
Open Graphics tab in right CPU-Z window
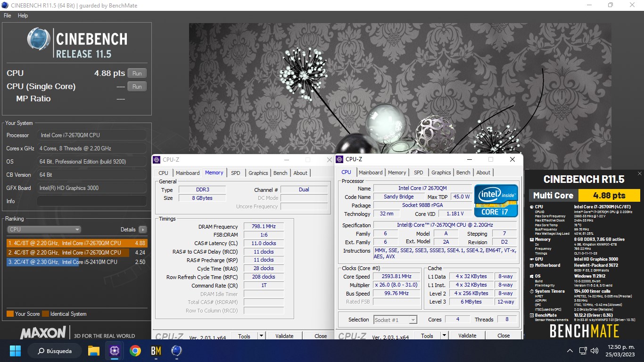click(x=441, y=173)
